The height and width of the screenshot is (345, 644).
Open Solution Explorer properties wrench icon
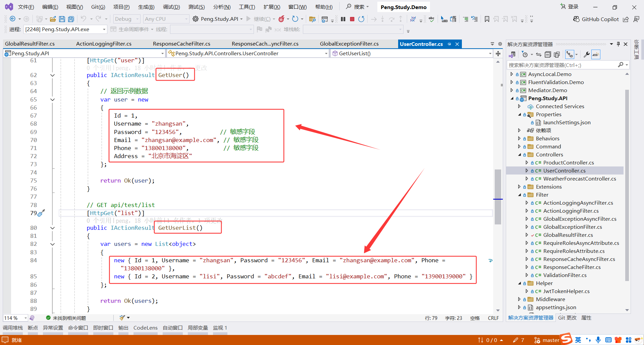(x=587, y=55)
